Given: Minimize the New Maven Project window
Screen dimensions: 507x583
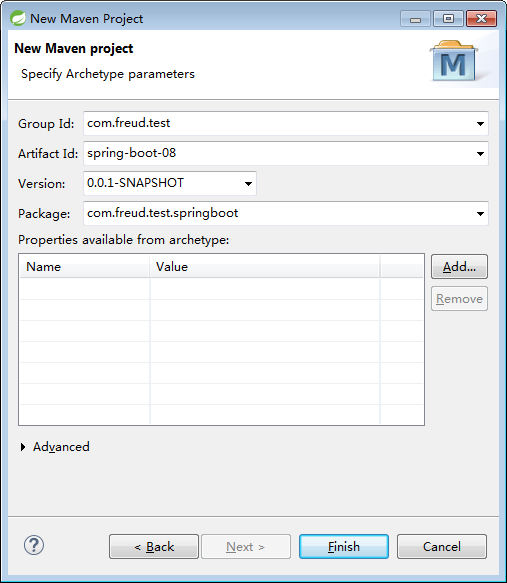Looking at the screenshot, I should click(x=415, y=19).
